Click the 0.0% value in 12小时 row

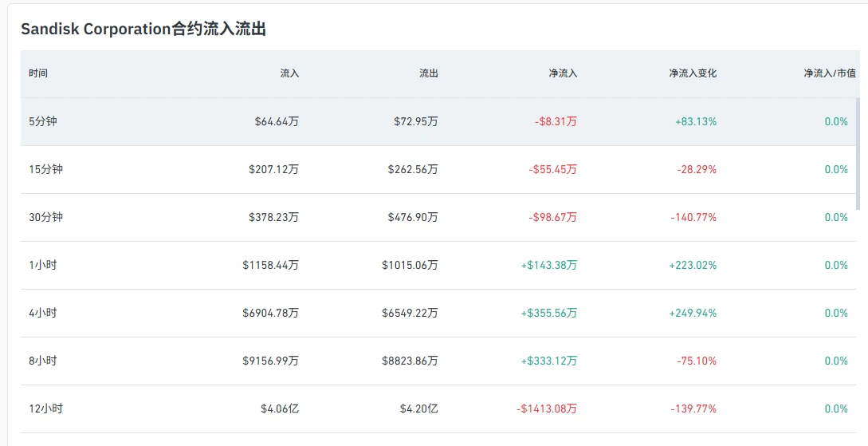(836, 409)
